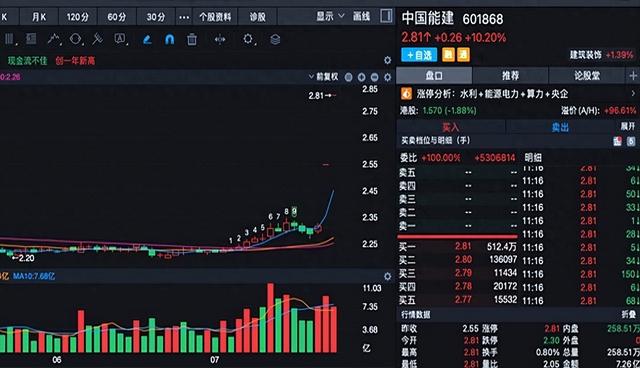
Task: Open gear settings beside stock tags row
Action: tap(387, 60)
